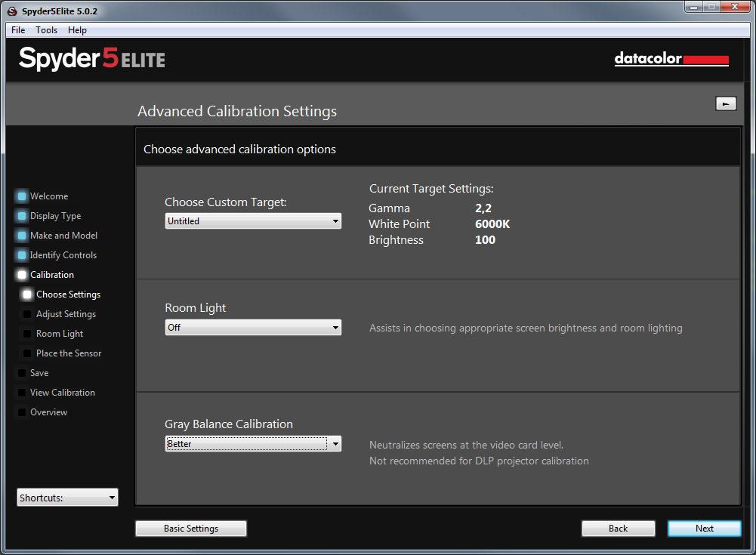Screen dimensions: 756x555
Task: Click the Welcome step indicator icon
Action: pyautogui.click(x=22, y=196)
